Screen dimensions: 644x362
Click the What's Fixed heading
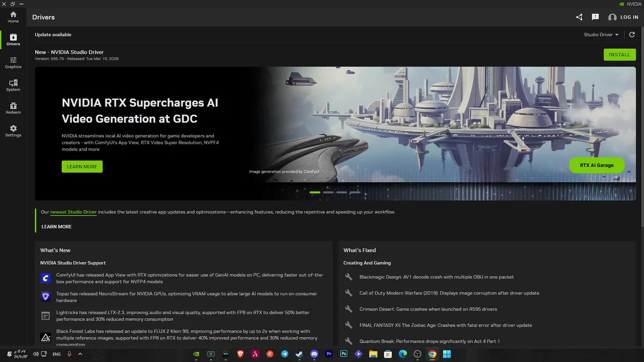coord(360,250)
